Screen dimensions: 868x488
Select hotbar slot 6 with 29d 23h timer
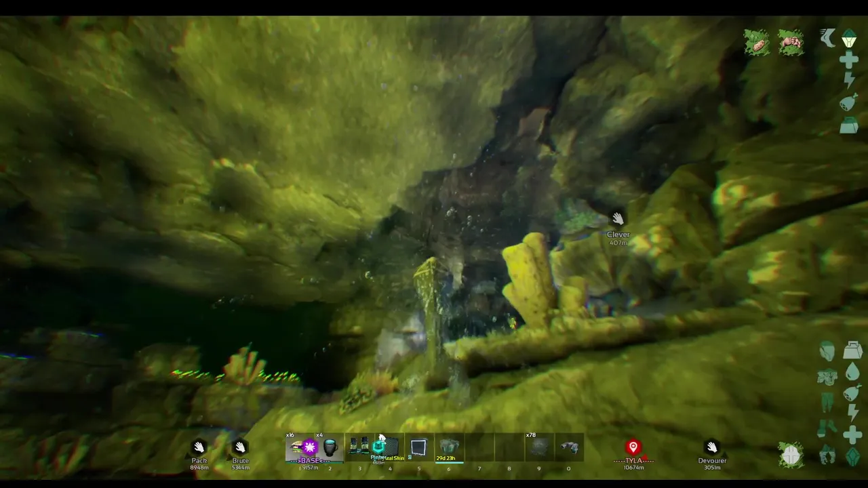pos(449,448)
